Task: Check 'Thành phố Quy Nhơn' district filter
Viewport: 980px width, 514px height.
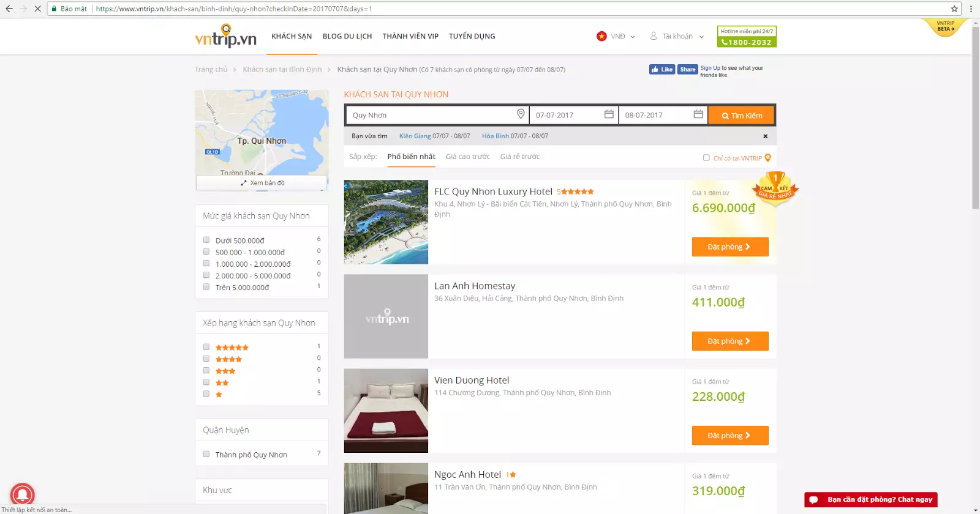Action: pyautogui.click(x=206, y=454)
